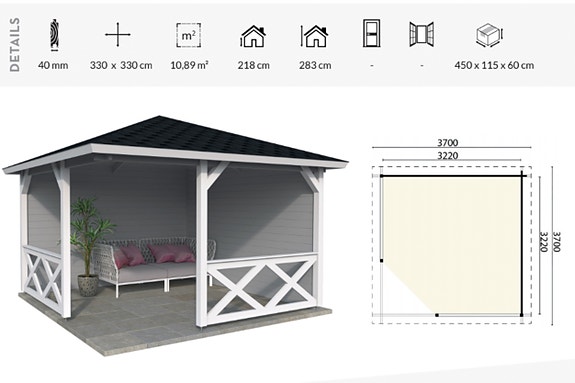Select the '450 x 115 x 60 cm' package text
Screen dimensions: 575x383
pyautogui.click(x=494, y=65)
